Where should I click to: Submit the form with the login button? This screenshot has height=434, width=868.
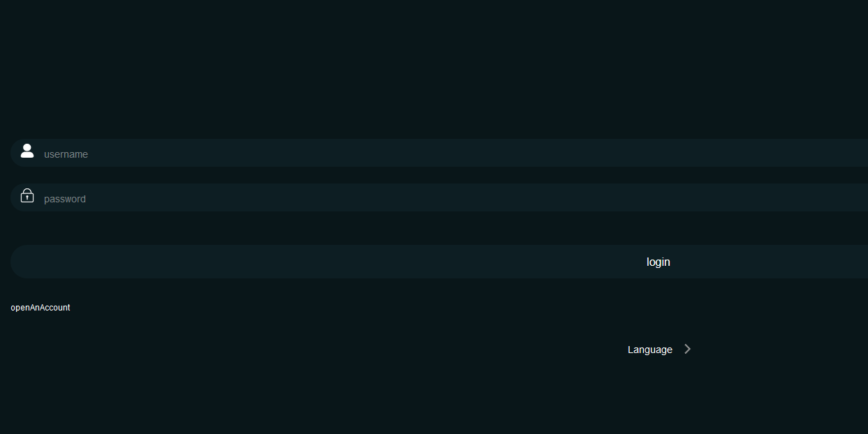[x=439, y=262]
